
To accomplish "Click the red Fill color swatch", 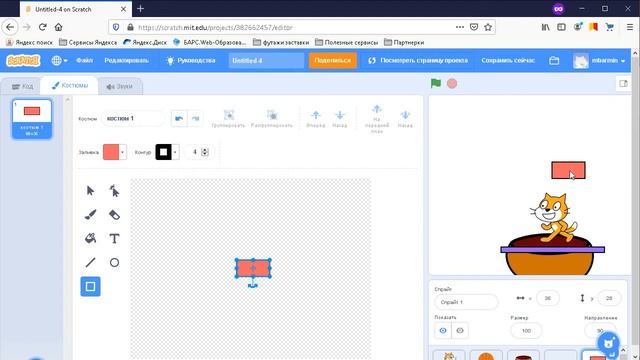I will 111,152.
